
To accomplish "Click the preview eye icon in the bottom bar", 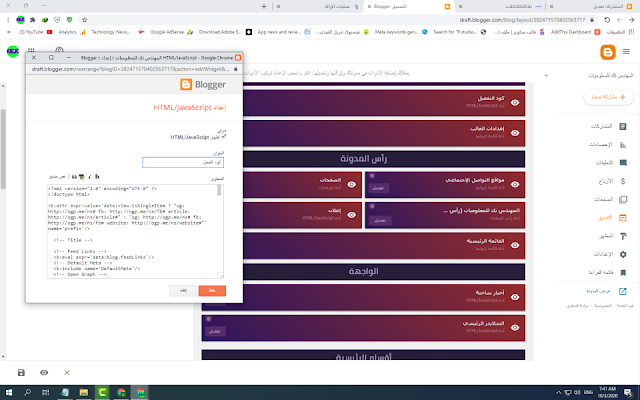I will coord(44,372).
